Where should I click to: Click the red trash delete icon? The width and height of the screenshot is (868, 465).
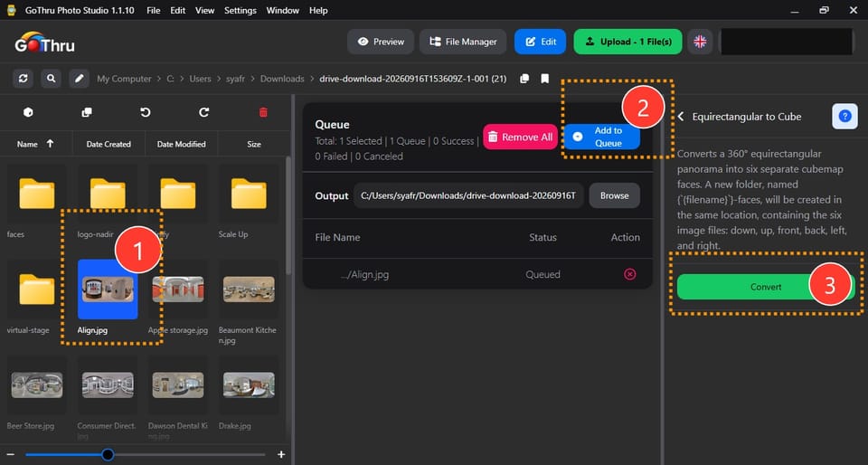263,112
